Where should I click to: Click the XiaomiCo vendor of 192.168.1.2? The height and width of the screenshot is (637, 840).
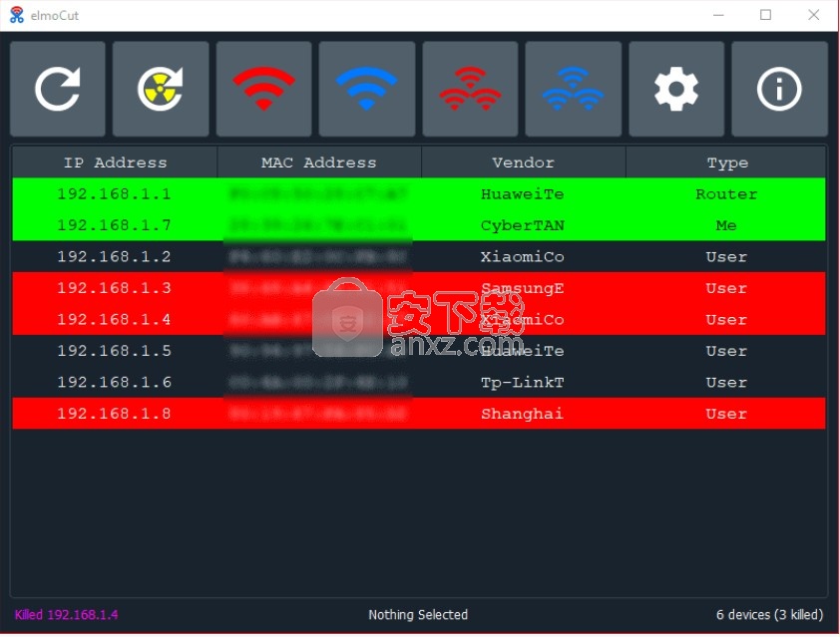tap(523, 257)
